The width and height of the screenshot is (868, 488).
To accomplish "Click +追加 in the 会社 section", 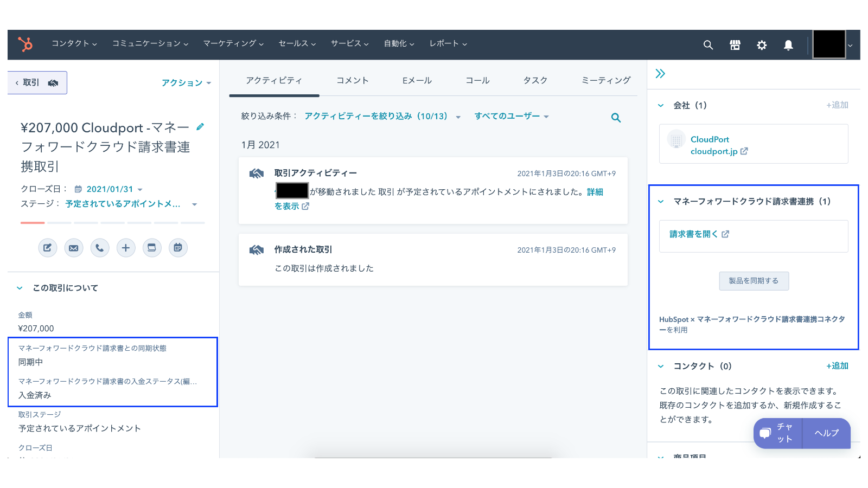I will click(837, 105).
